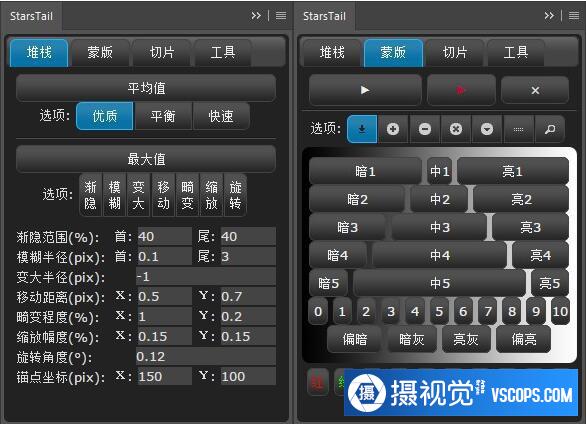The height and width of the screenshot is (424, 586).
Task: Open 工具 tab in left panel
Action: coord(223,53)
